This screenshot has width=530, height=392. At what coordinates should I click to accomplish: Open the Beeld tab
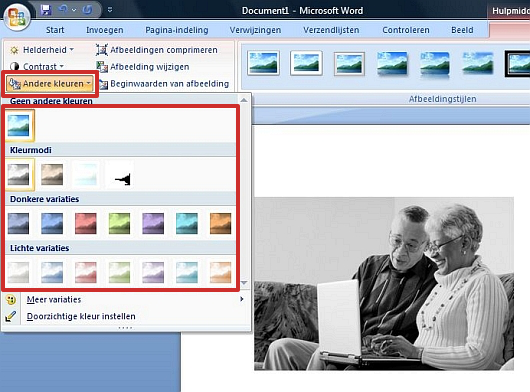pyautogui.click(x=462, y=30)
